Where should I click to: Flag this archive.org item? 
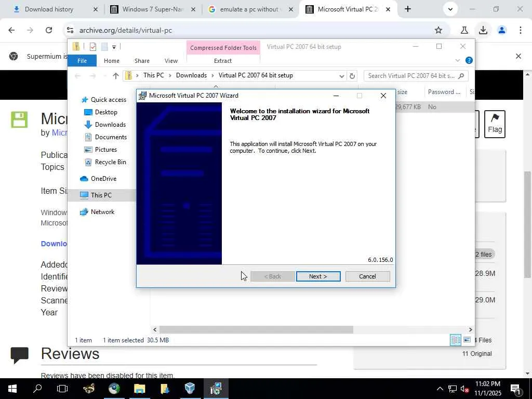tap(495, 124)
